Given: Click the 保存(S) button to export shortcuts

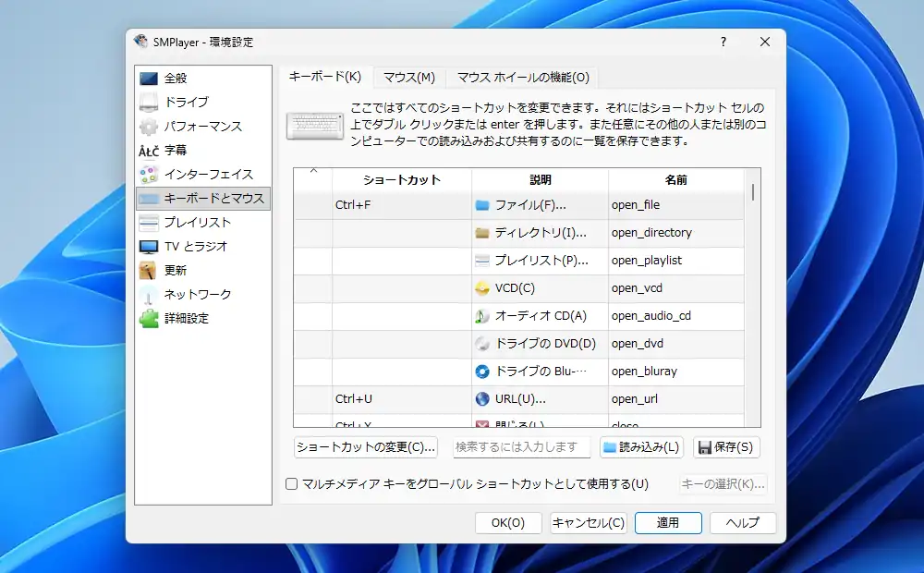Looking at the screenshot, I should [x=726, y=447].
